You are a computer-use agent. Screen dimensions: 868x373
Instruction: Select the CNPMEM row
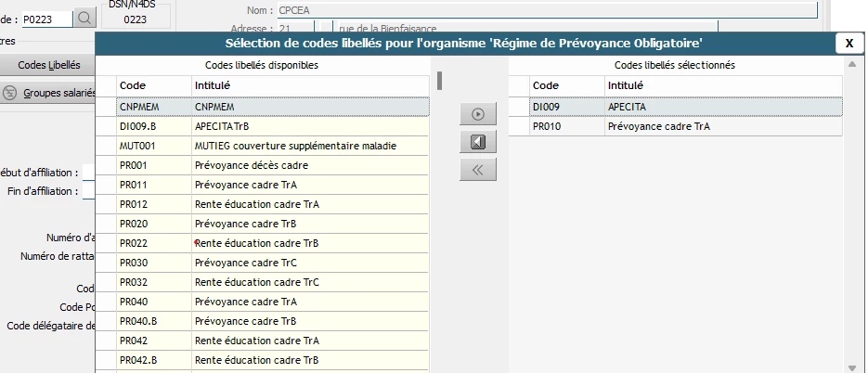click(x=273, y=107)
